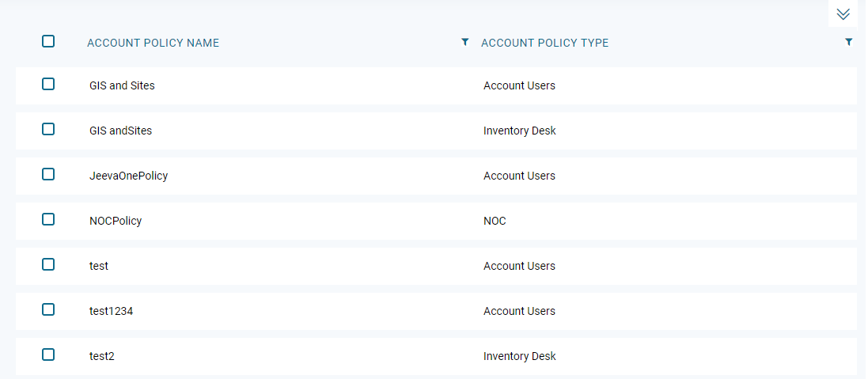Tick the test1234 row checkbox
This screenshot has height=379, width=868.
pos(48,309)
